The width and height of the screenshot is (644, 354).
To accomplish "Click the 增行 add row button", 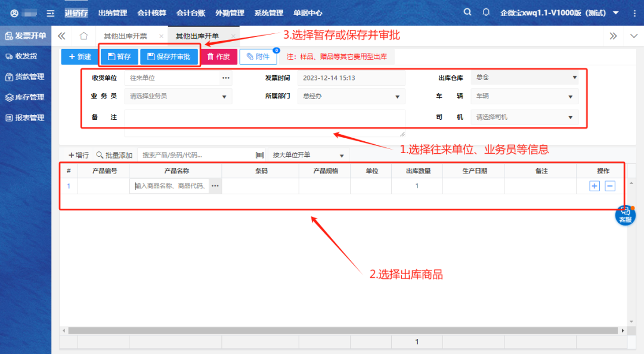I will point(79,155).
